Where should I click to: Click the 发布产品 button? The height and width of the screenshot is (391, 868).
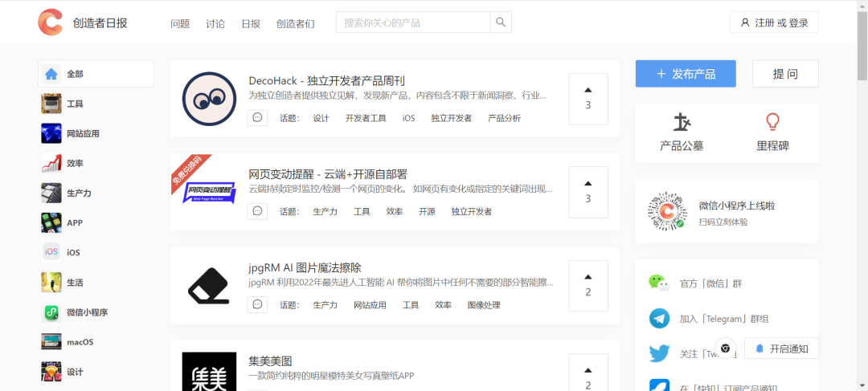click(x=686, y=74)
